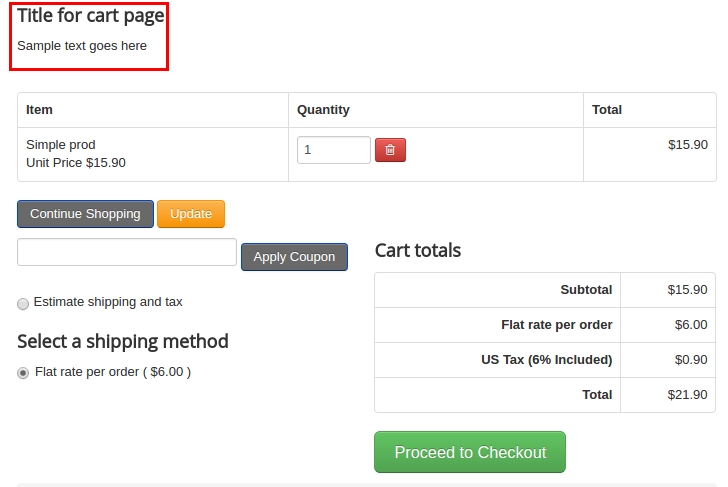Select the Estimate shipping and tax option
This screenshot has height=487, width=728.
23,303
